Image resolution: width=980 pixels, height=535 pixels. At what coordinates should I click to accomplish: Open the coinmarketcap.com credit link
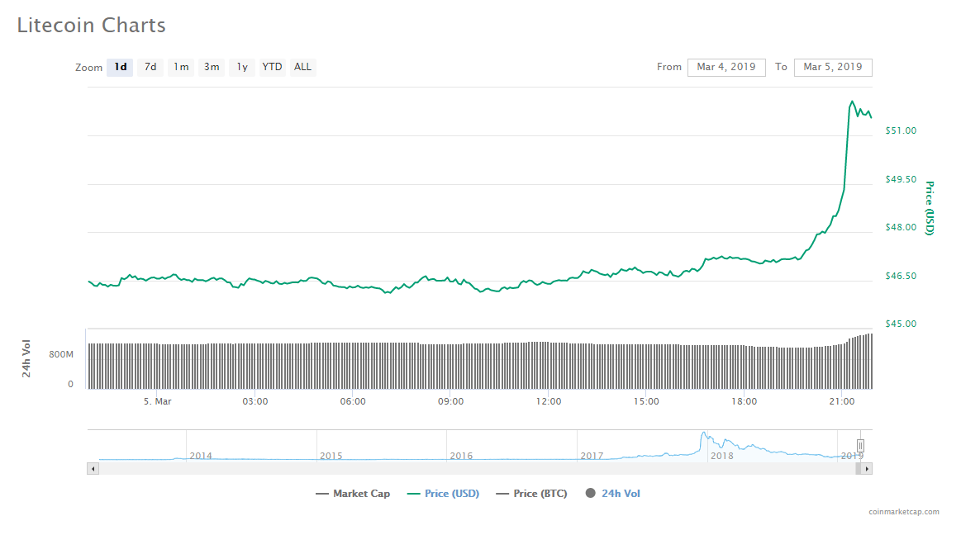903,512
